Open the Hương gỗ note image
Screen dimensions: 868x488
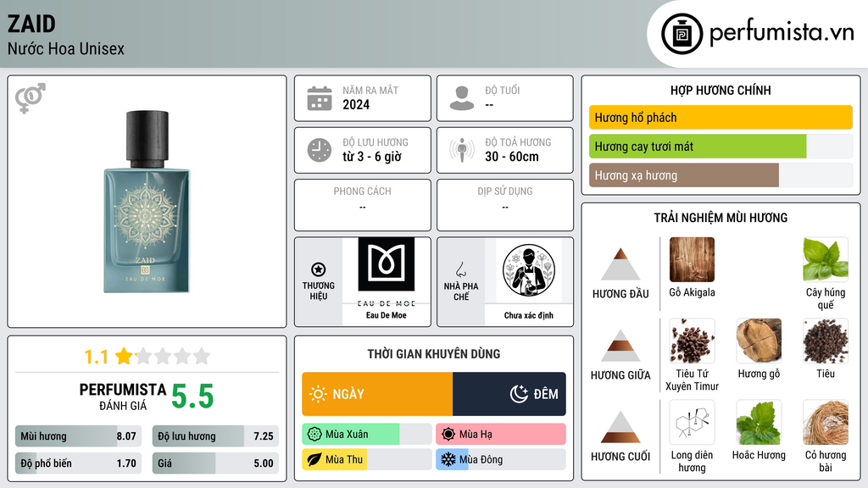tap(759, 341)
